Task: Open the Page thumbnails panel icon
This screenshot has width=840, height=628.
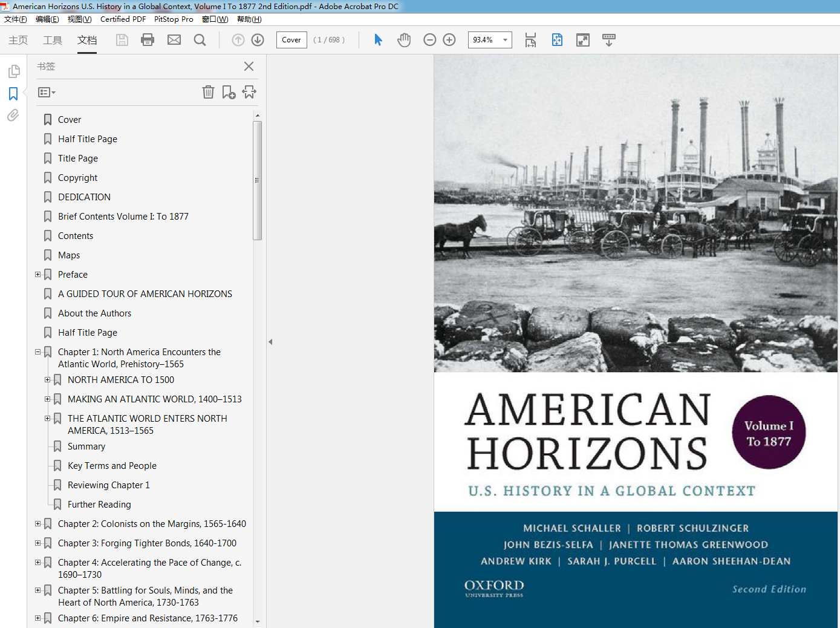Action: click(x=13, y=71)
